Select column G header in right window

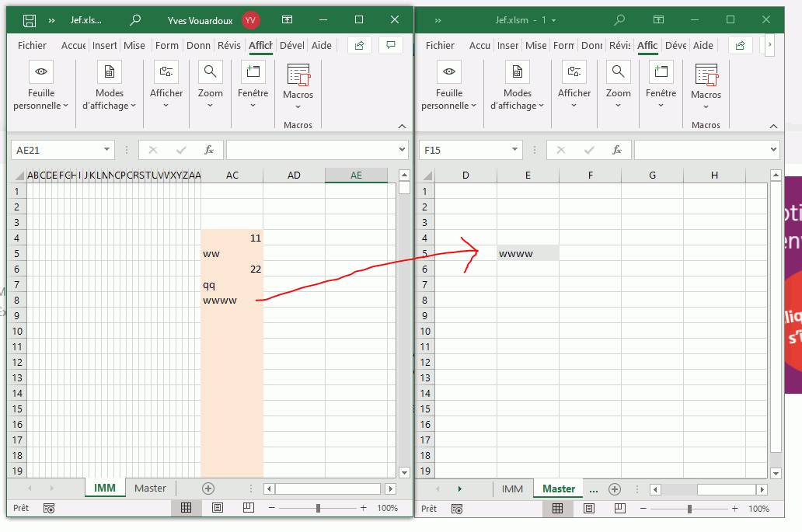point(652,176)
